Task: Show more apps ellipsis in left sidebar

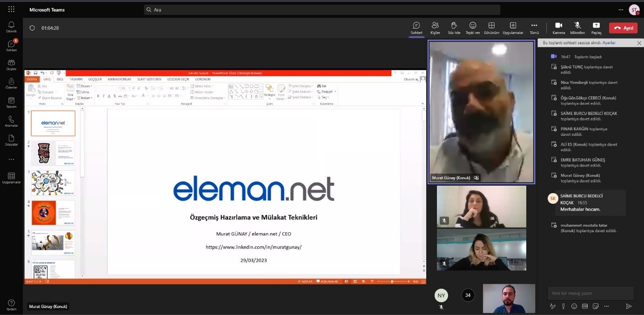Action: click(11, 159)
